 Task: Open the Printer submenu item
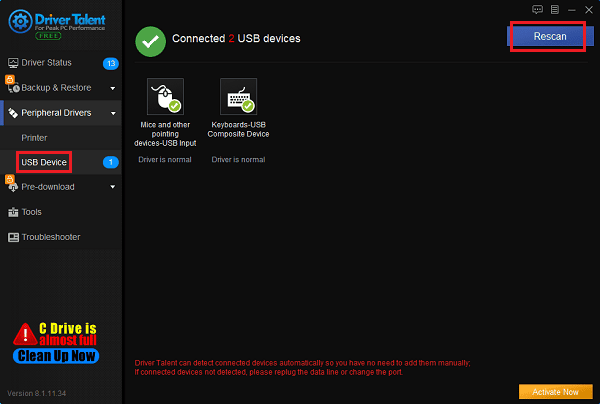point(61,138)
